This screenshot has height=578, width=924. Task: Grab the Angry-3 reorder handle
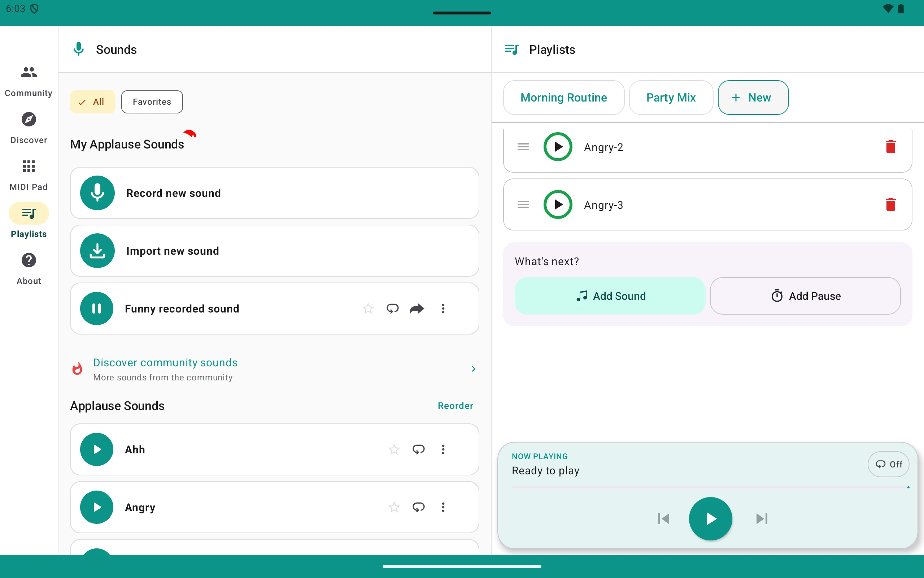(523, 204)
